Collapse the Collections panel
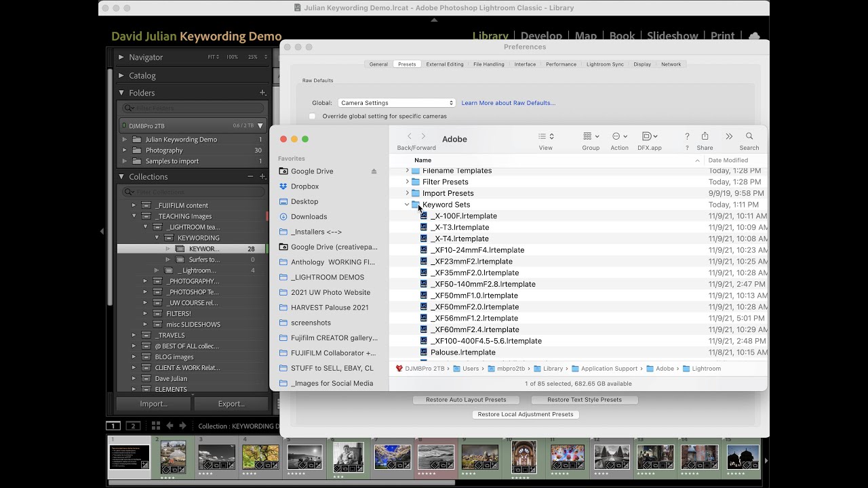The height and width of the screenshot is (488, 868). coord(121,177)
